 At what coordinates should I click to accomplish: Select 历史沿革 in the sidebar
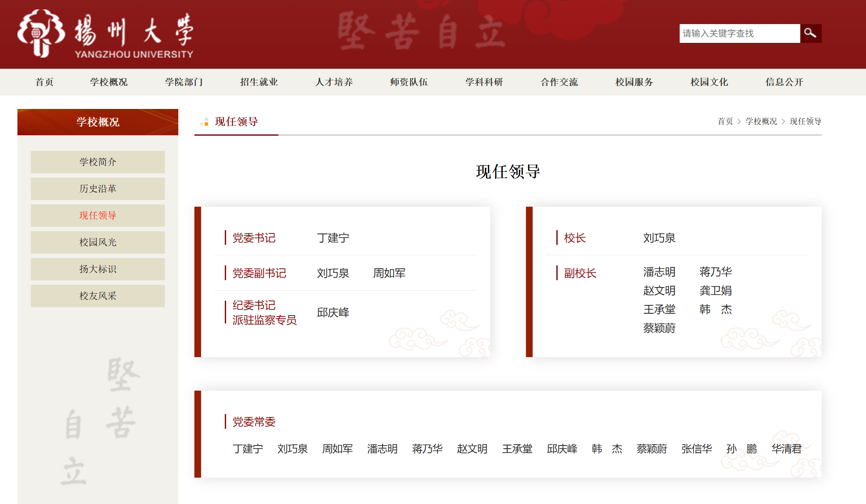point(97,189)
